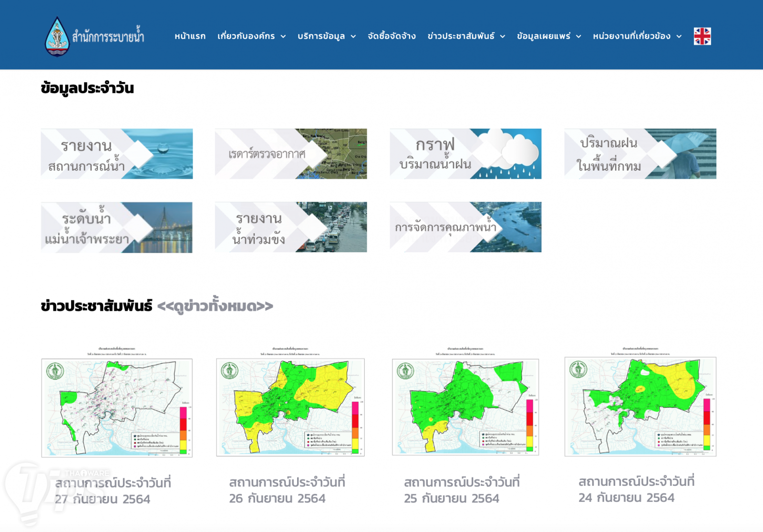Open the กราฟปริมาณน้ำฝน banner
The width and height of the screenshot is (763, 532).
point(465,154)
